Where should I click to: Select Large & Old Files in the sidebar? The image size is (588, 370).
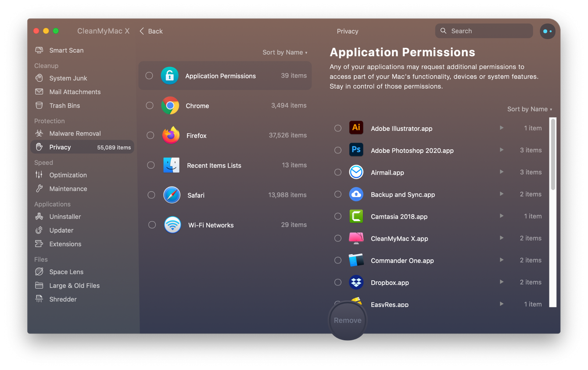point(82,285)
